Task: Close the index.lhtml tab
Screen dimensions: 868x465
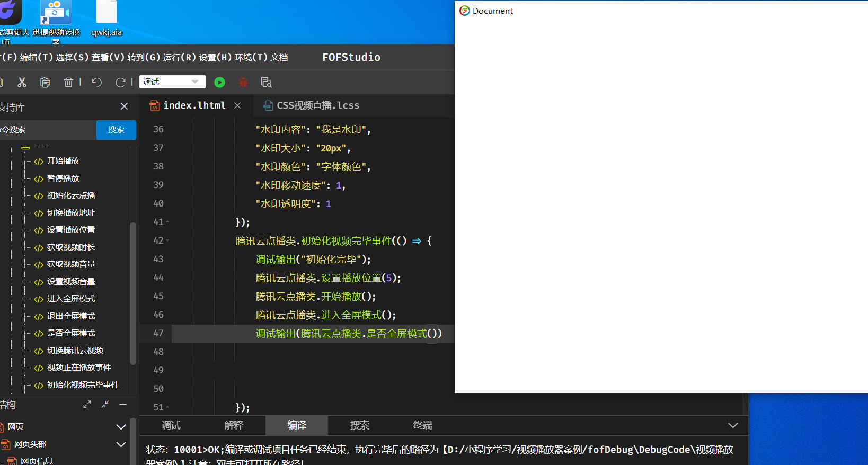Action: pos(237,105)
